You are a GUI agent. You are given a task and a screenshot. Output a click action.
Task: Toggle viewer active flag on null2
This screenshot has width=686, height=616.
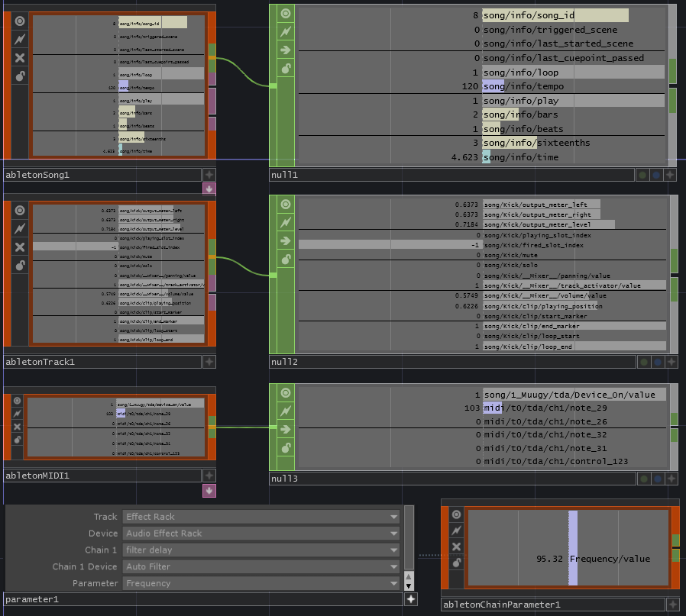[x=286, y=204]
